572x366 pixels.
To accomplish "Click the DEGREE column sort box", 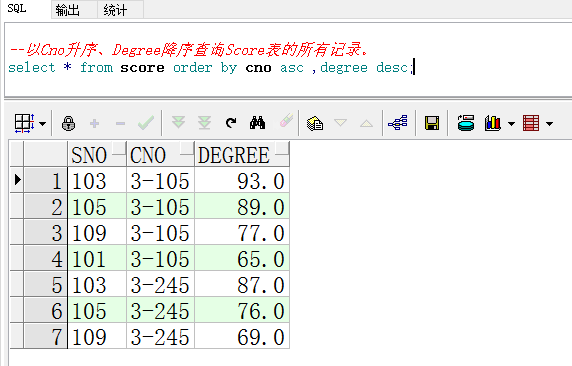I will 282,149.
